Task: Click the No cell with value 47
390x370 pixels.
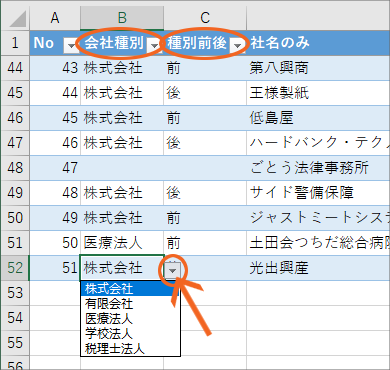Action: 55,168
